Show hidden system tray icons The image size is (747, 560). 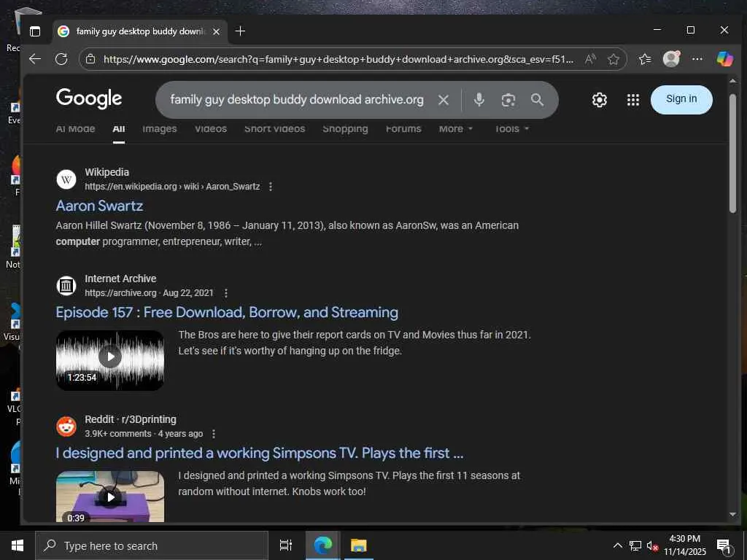coord(617,545)
